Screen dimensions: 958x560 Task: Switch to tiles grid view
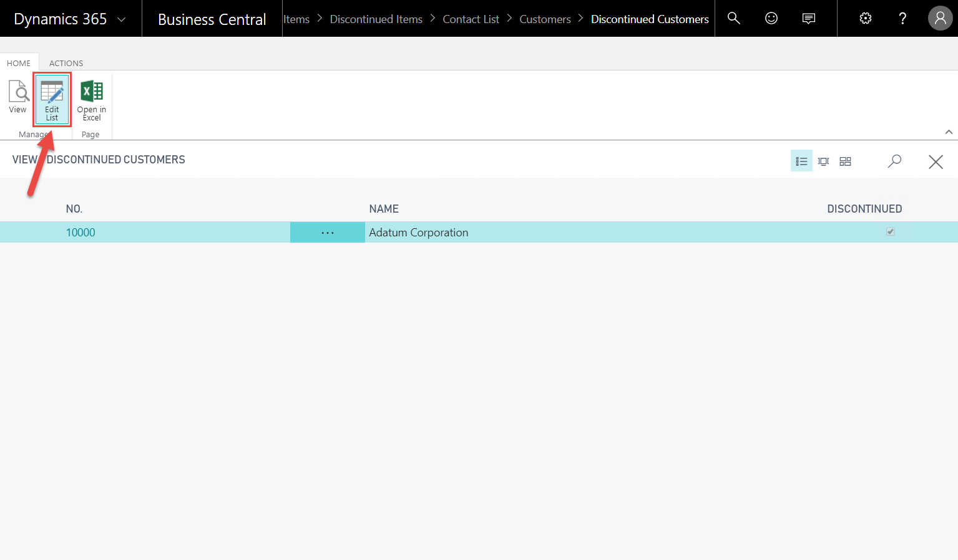[x=846, y=162]
